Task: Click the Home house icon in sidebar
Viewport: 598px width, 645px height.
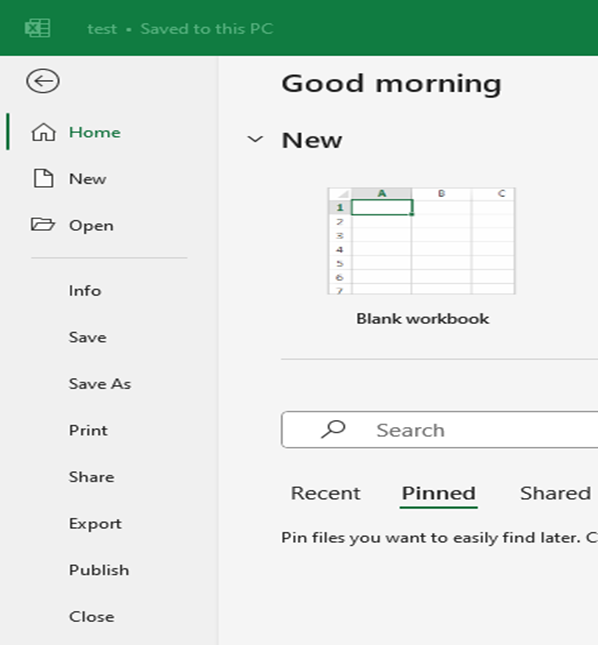Action: (x=44, y=132)
